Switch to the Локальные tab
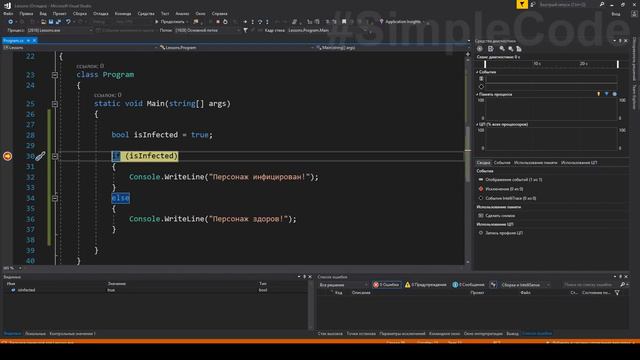640x360 pixels. (35, 333)
